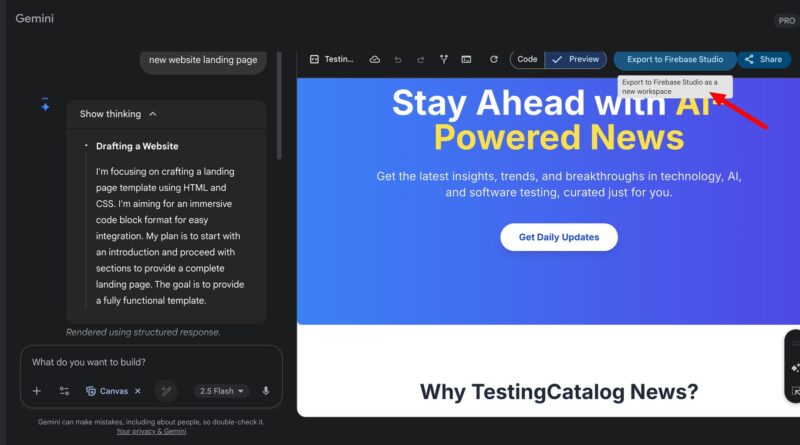Click the magic wand prompt icon

click(x=166, y=391)
